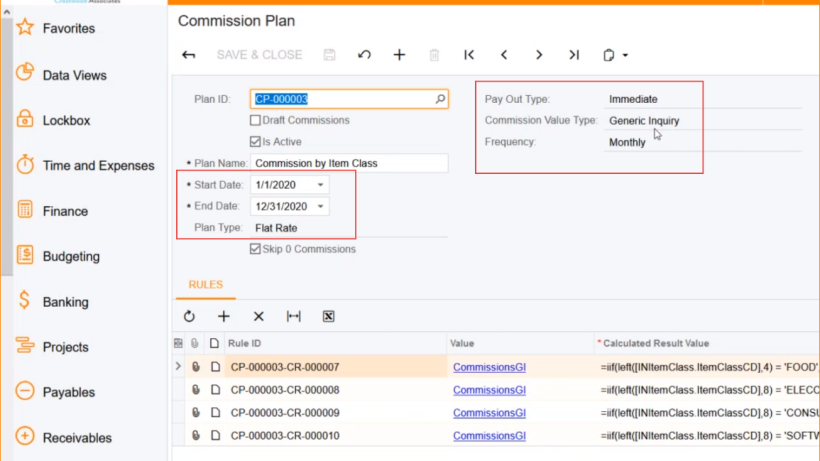Select rule CP-000003-CR-000008 cell
Viewport: 820px width, 461px height.
tap(335, 390)
